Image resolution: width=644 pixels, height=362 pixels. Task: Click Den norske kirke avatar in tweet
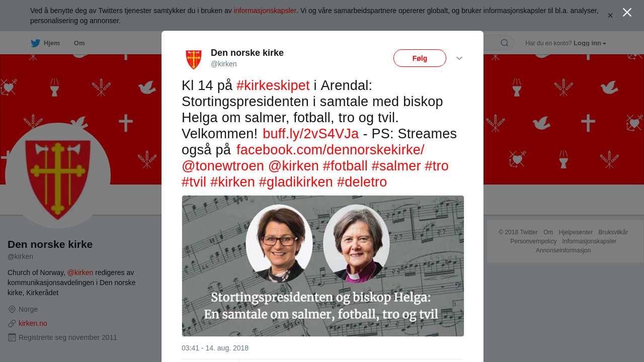tap(194, 59)
